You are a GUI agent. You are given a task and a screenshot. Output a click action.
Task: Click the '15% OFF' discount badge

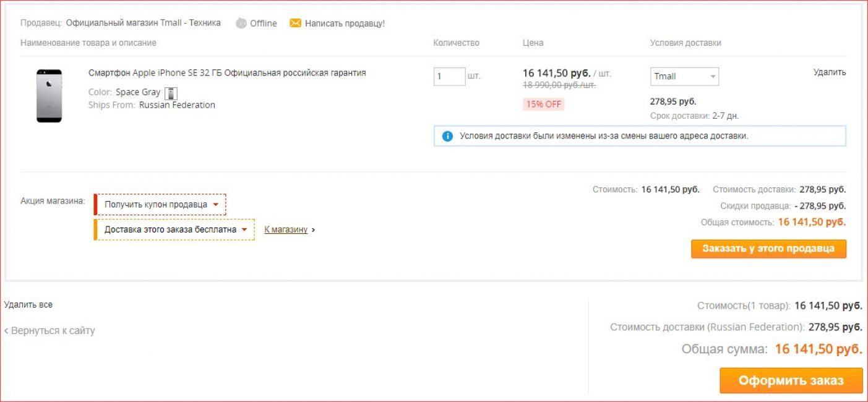click(544, 105)
